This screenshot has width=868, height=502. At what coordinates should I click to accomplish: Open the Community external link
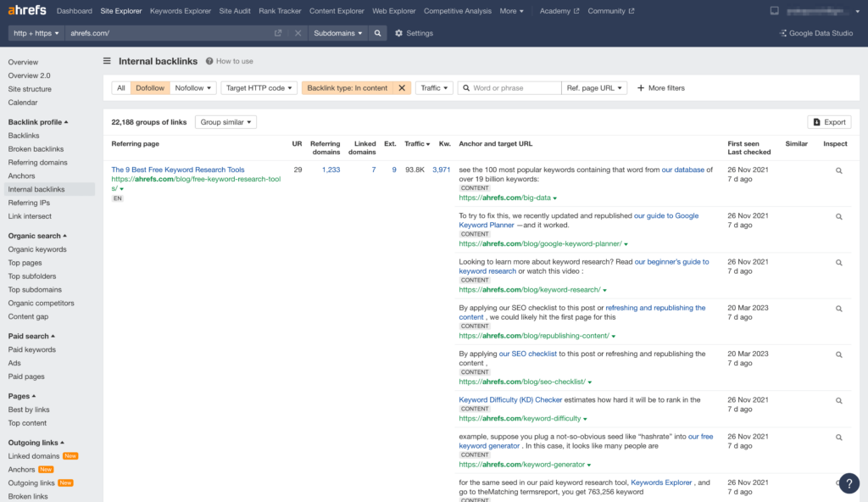(x=610, y=11)
